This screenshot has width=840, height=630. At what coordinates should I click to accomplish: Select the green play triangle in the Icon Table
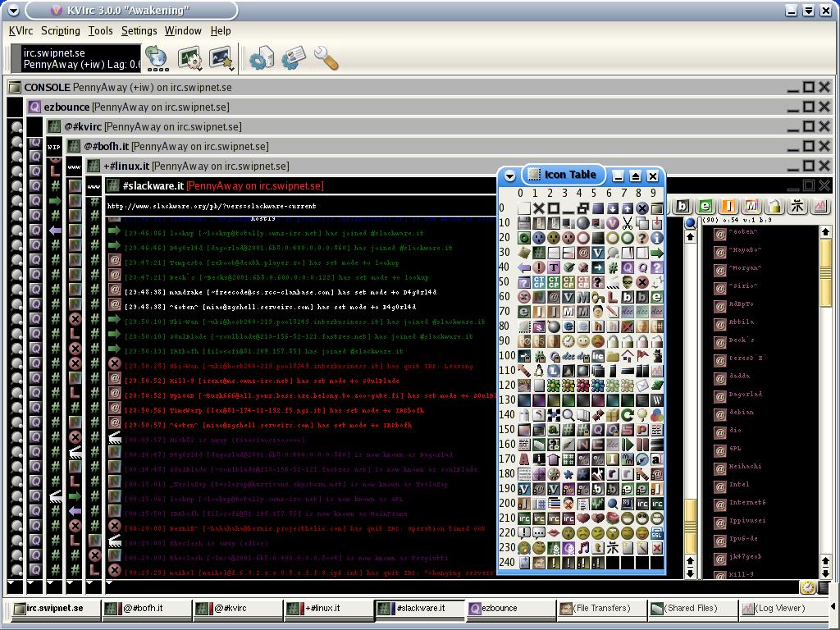pos(628,444)
